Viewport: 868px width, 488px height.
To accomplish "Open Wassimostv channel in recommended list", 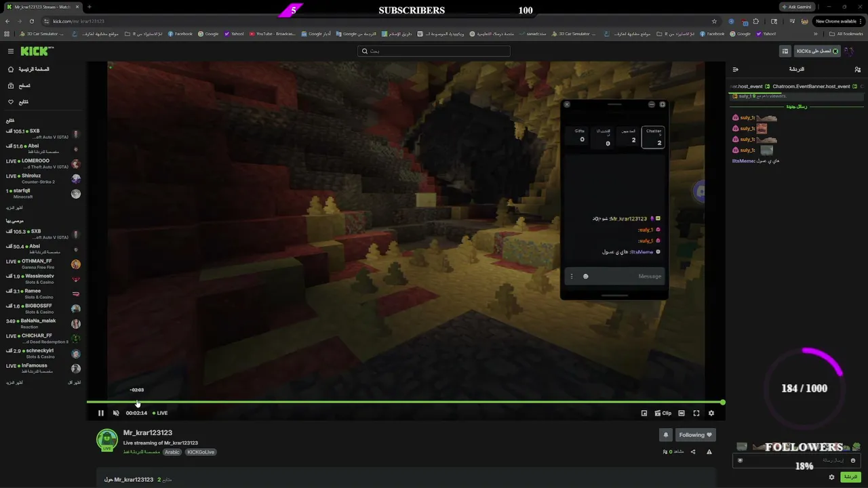I will pyautogui.click(x=43, y=279).
